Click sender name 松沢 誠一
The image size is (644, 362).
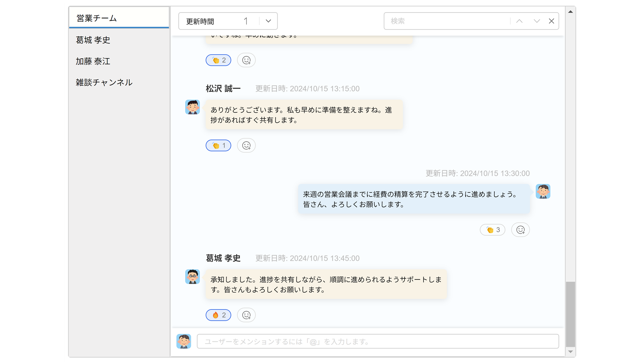pyautogui.click(x=223, y=88)
